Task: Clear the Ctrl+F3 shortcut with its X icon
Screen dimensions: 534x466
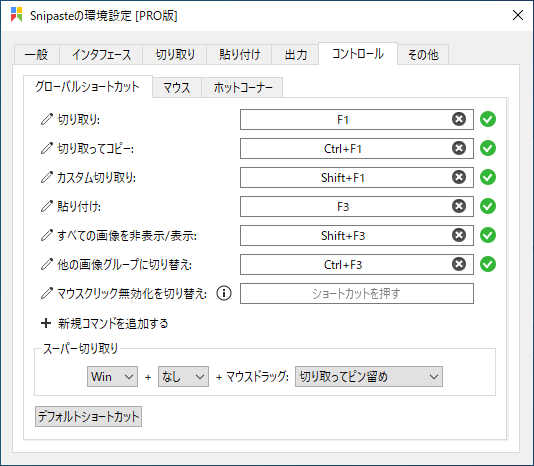Action: click(x=459, y=264)
